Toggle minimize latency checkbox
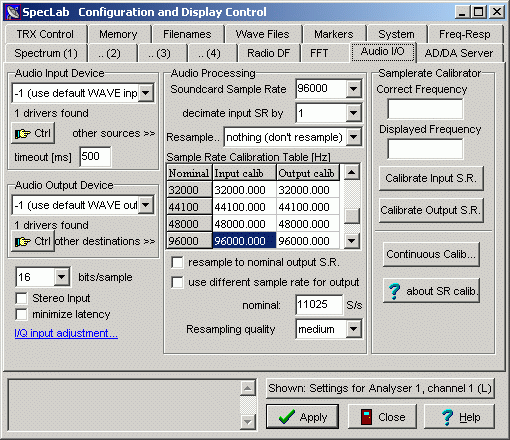 point(22,314)
